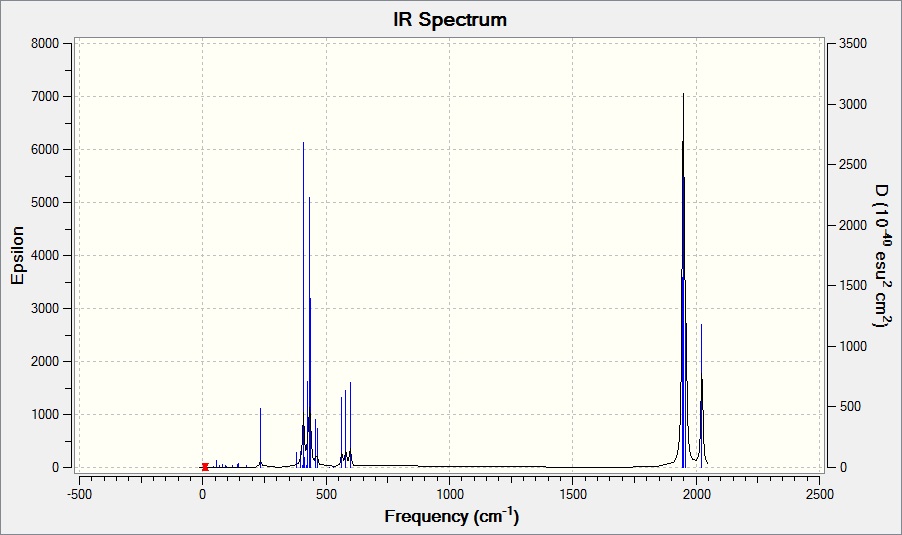The height and width of the screenshot is (535, 902).
Task: Click the blue peak near 2020 cm-1
Action: (x=701, y=396)
